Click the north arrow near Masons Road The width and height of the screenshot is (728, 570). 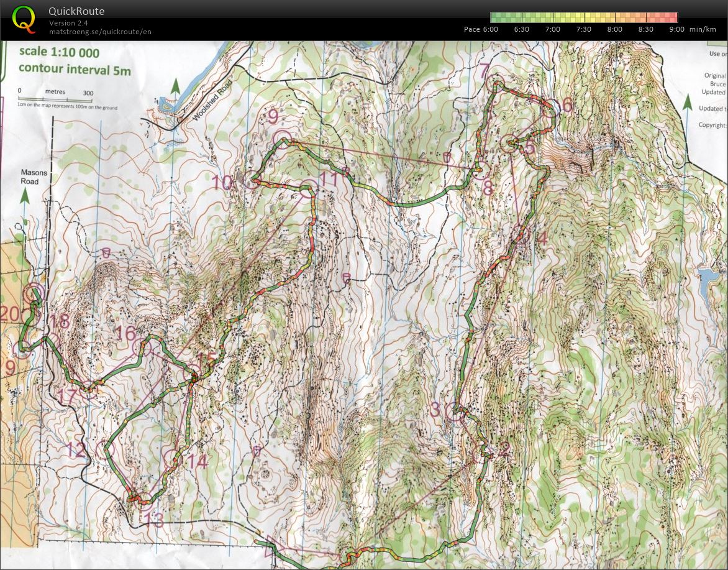click(x=24, y=196)
